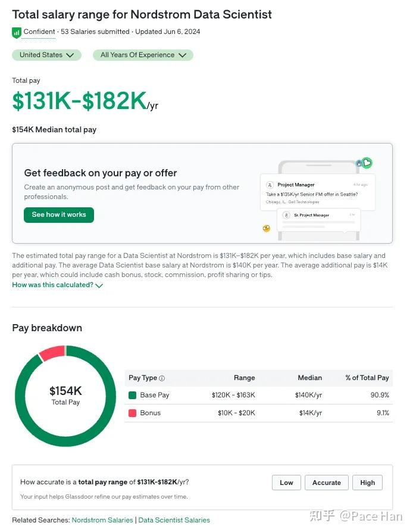
Task: Click the Project Manager avatar icon
Action: [270, 185]
